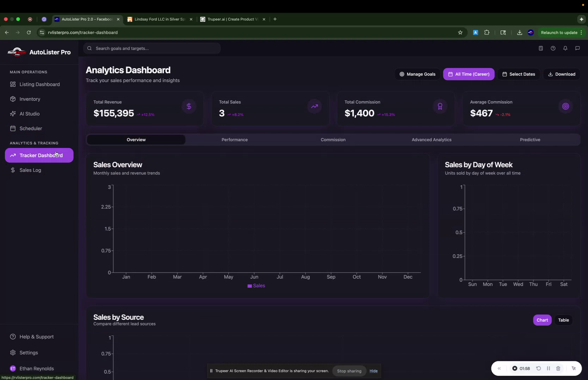Screen dimensions: 588x380
Task: Stop sharing the screen
Action: [x=349, y=371]
